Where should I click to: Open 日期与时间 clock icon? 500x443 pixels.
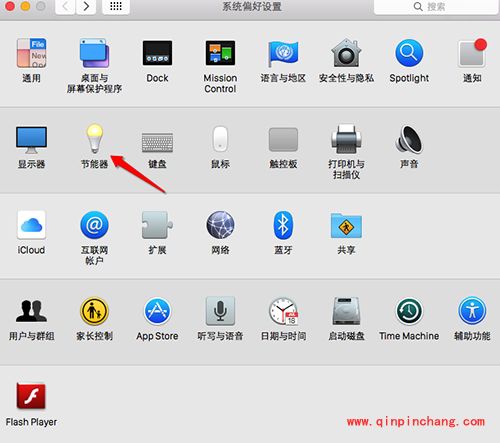[283, 311]
